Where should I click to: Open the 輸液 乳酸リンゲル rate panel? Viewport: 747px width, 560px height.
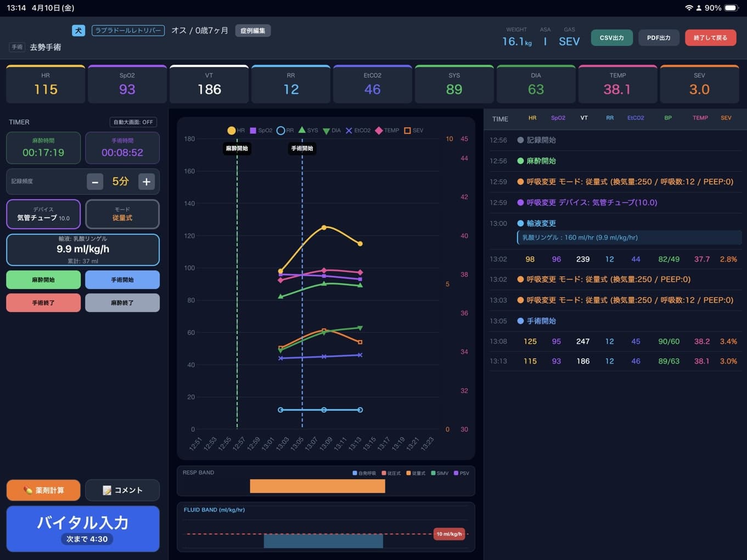[x=83, y=250]
